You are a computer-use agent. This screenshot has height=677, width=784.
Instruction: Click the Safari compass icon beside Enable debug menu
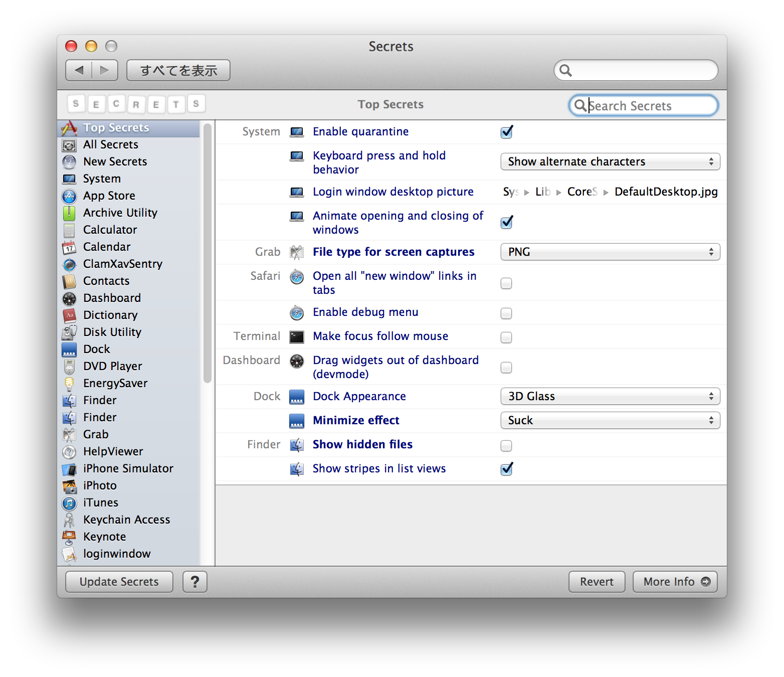[297, 313]
